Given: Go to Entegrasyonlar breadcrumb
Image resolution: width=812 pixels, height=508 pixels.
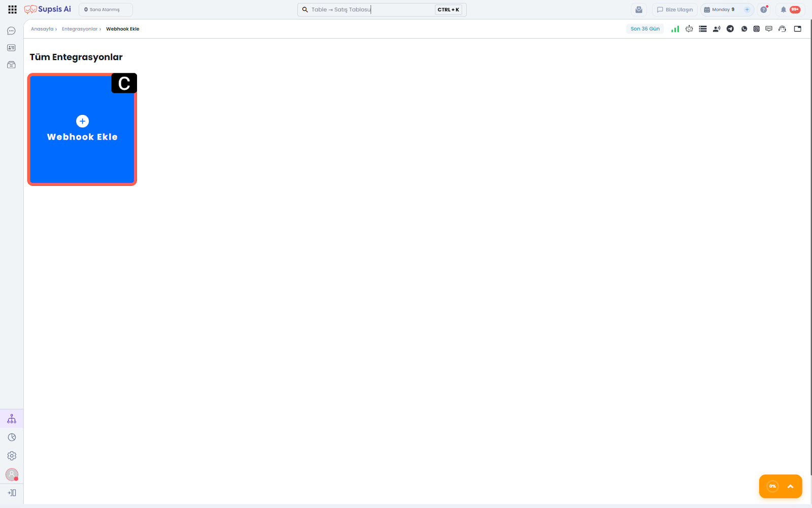Looking at the screenshot, I should (x=80, y=29).
